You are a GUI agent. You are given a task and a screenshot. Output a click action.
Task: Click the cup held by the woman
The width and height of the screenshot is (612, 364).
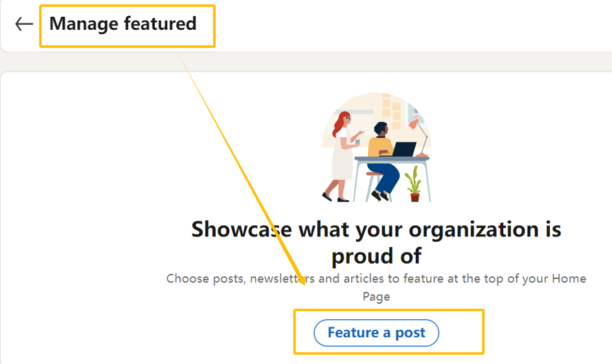[x=357, y=142]
